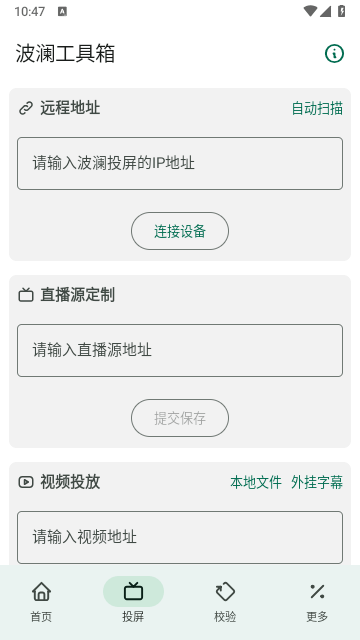The height and width of the screenshot is (640, 360).
Task: Tap the TV icon beside 直播源定制
Action: (x=26, y=295)
